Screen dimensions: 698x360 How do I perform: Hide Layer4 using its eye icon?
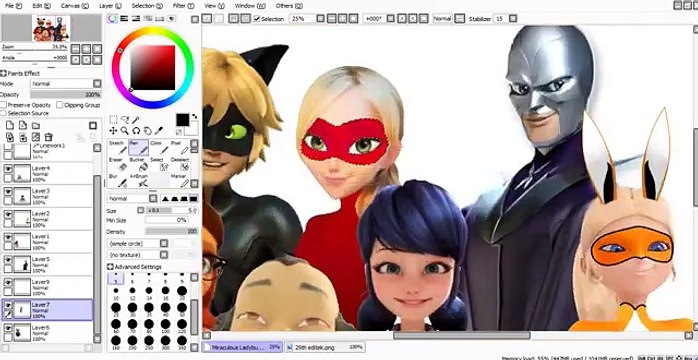8,169
